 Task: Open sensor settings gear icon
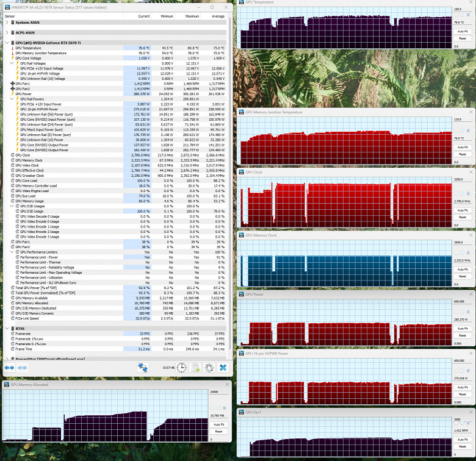pyautogui.click(x=209, y=368)
